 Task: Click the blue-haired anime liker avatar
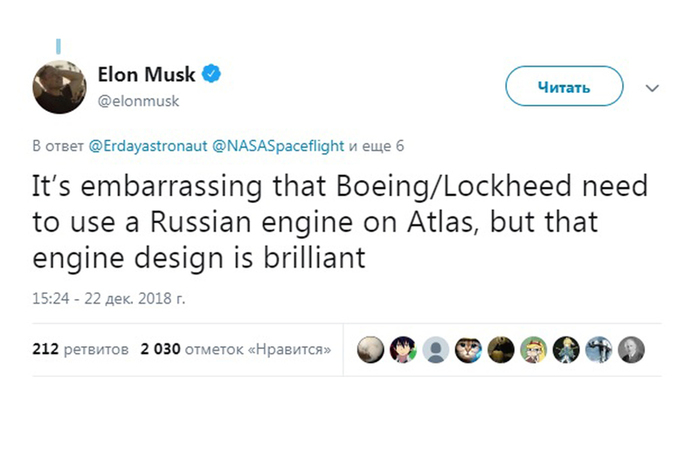403,350
